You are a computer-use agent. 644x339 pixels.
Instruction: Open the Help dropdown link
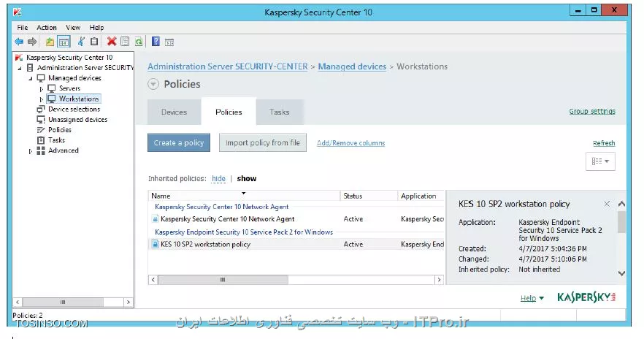(532, 298)
